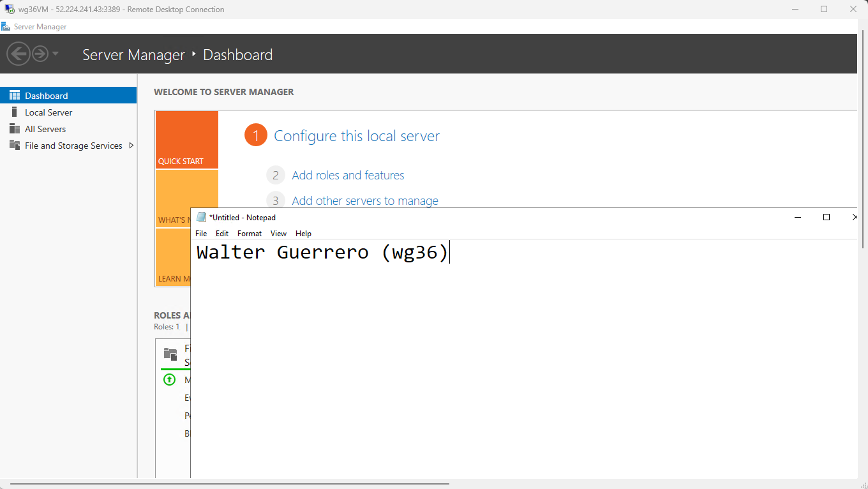The width and height of the screenshot is (868, 489).
Task: Open the Notepad Help menu
Action: 303,234
